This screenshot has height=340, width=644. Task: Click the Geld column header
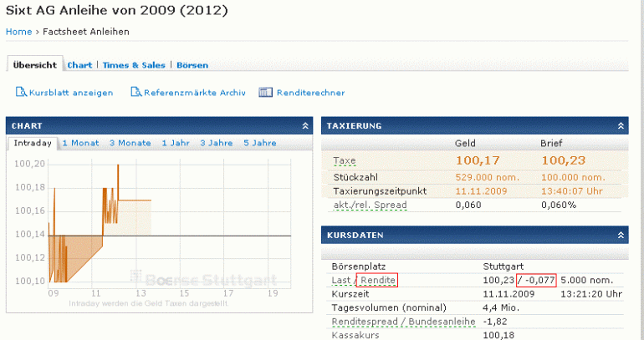tap(465, 143)
